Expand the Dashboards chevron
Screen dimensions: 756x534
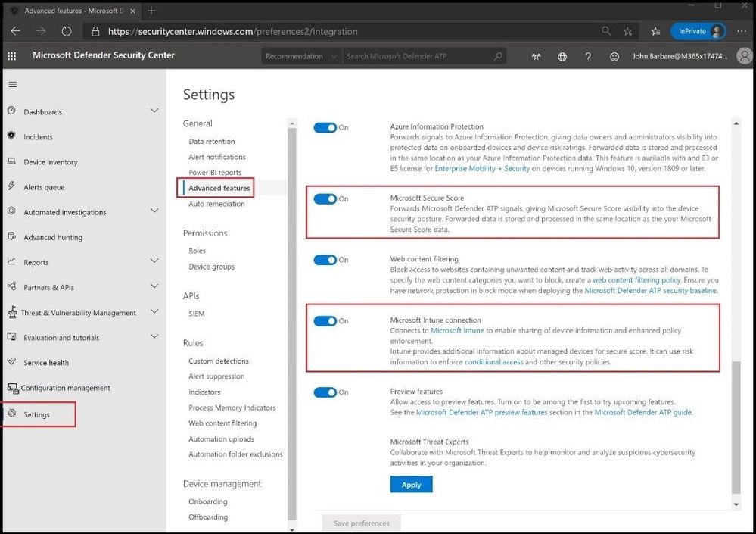tap(154, 111)
